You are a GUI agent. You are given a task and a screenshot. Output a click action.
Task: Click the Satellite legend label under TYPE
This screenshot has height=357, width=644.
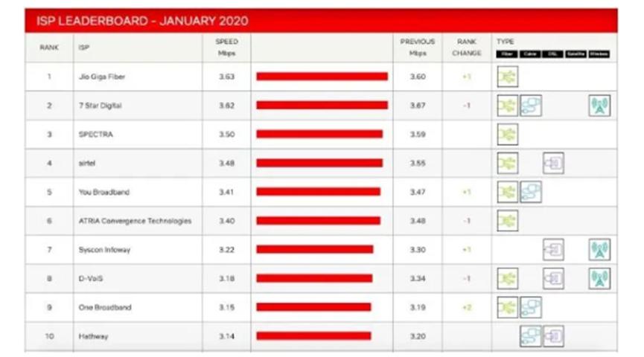(576, 54)
